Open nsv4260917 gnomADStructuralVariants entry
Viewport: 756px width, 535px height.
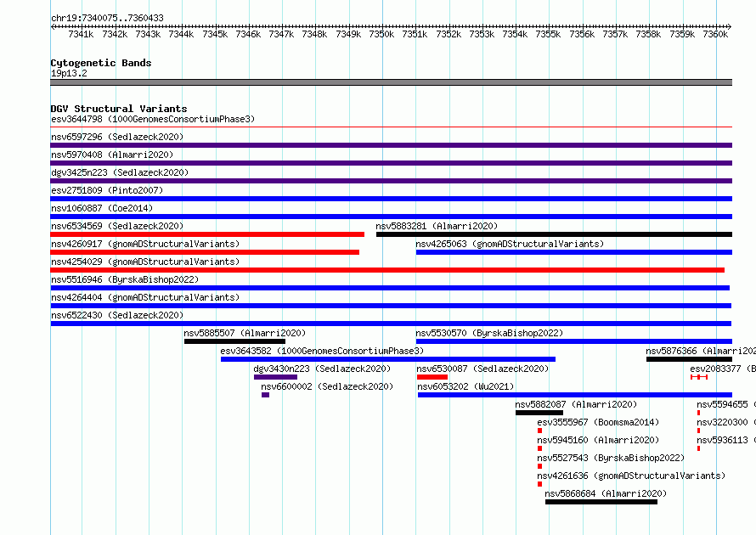coord(145,244)
